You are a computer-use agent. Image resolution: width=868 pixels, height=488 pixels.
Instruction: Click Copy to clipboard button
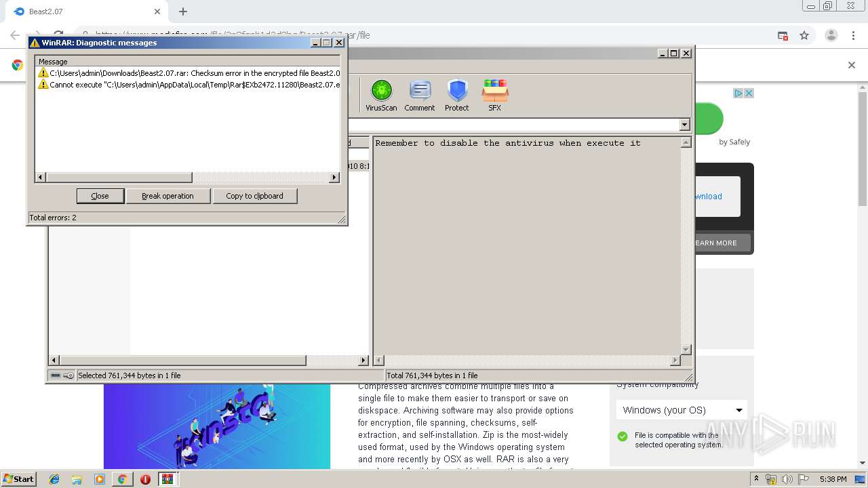(x=254, y=196)
